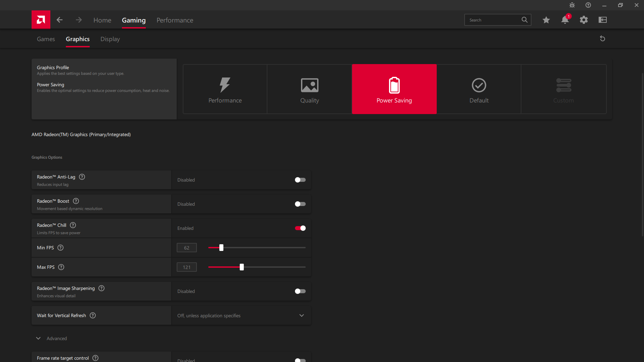The width and height of the screenshot is (644, 362).
Task: Click the Min FPS slider handle
Action: tap(221, 248)
